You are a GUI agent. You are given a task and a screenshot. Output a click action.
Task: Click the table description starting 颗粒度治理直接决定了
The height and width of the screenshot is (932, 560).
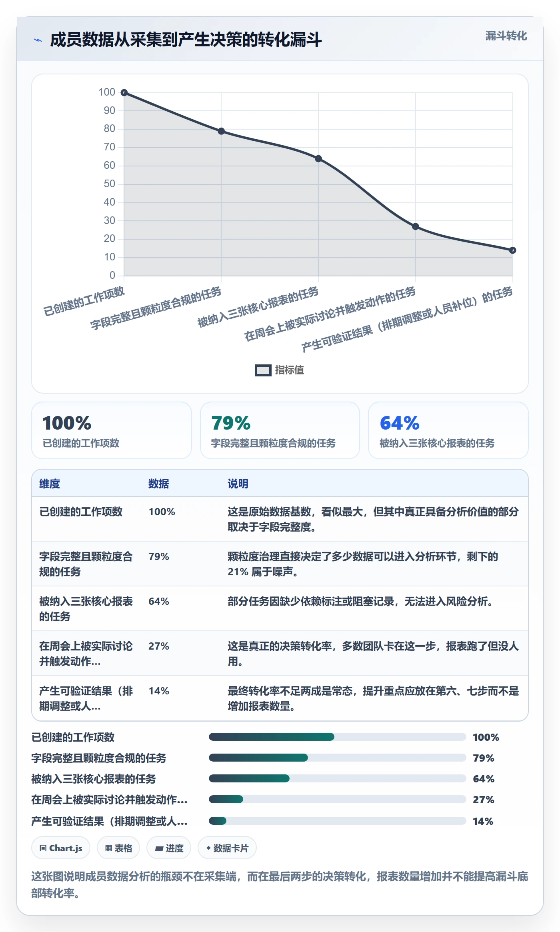[363, 564]
